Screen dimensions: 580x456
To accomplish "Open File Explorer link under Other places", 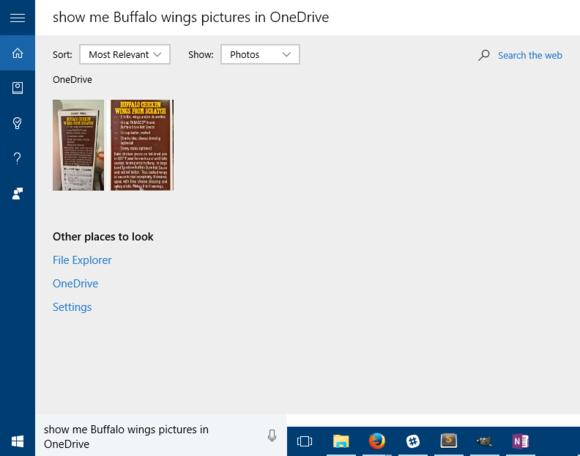I will [x=82, y=260].
